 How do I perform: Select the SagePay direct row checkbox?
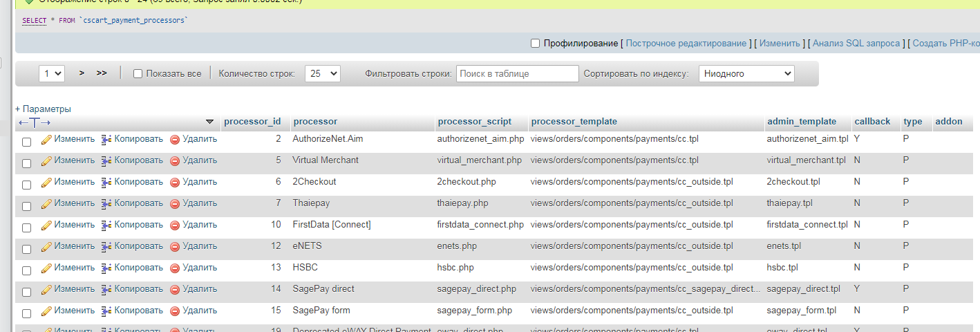click(26, 292)
